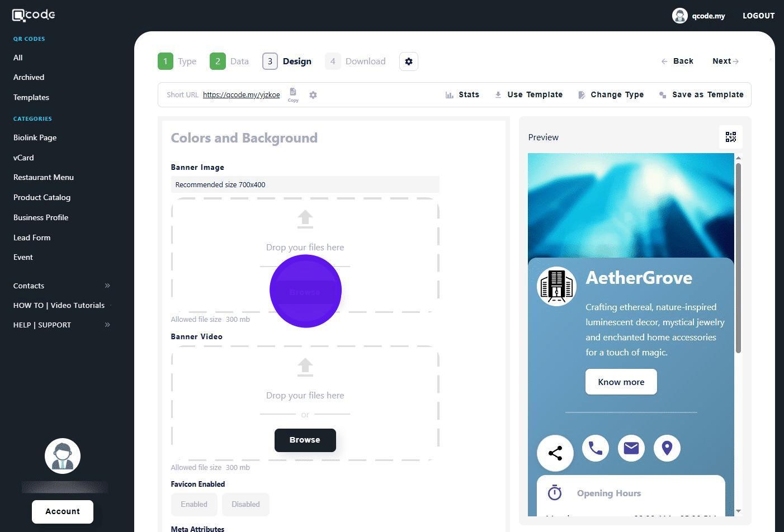Expand the Contacts menu
Viewport: 784px width, 532px height.
62,286
